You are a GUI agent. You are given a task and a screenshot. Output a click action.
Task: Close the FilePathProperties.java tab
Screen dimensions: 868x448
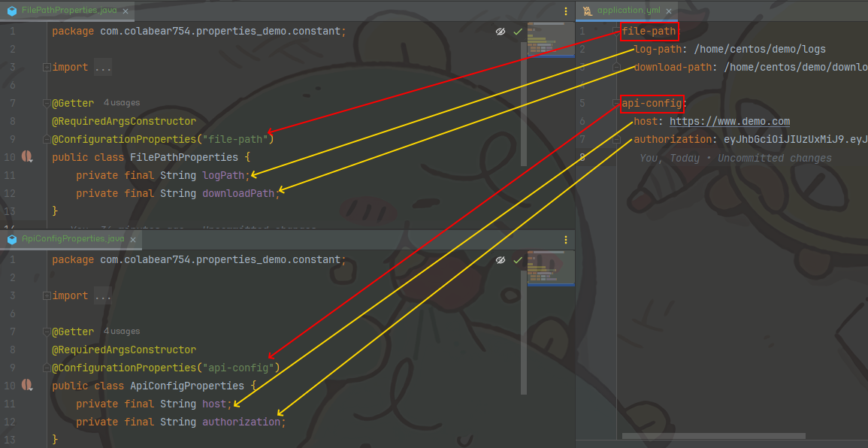(x=125, y=11)
